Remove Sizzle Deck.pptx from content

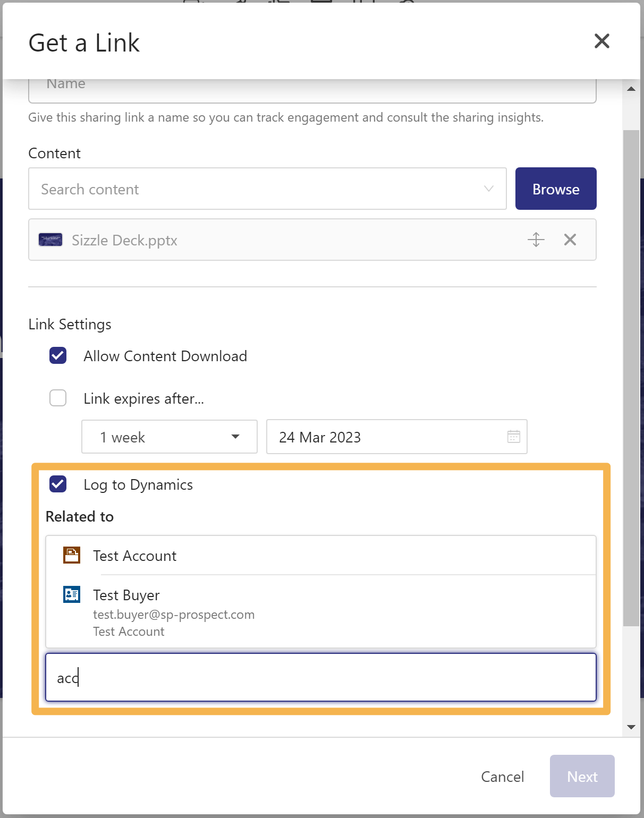pyautogui.click(x=570, y=240)
